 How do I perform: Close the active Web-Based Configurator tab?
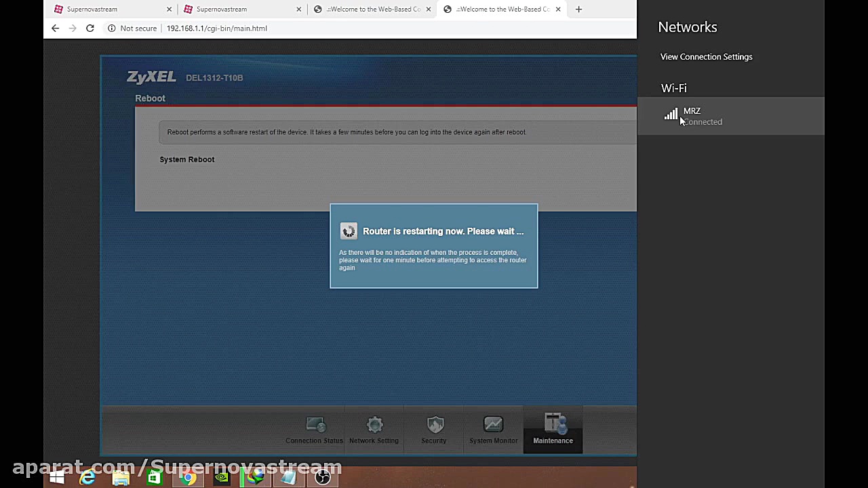click(558, 9)
